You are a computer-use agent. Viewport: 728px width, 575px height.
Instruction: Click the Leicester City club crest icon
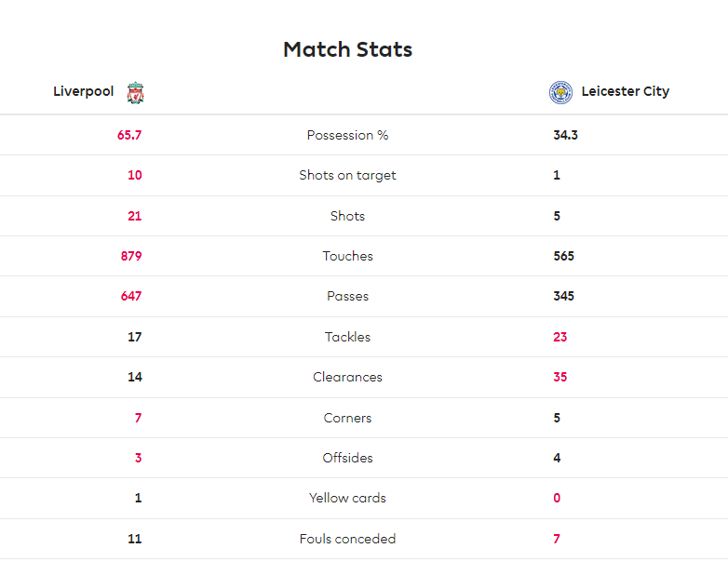click(x=560, y=92)
